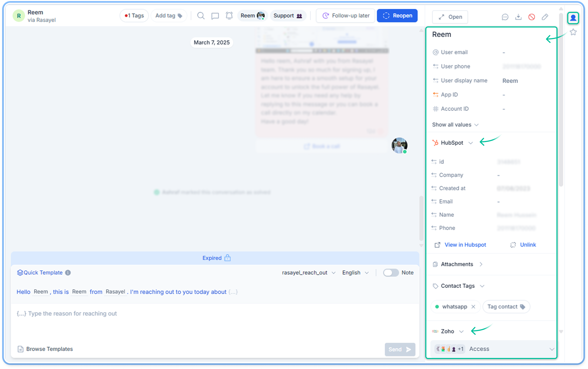
Task: Click the Reopen button
Action: tap(397, 16)
